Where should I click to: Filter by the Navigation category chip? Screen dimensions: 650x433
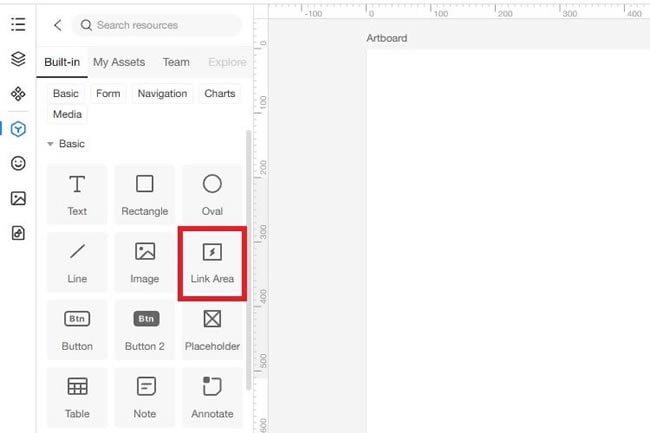coord(162,94)
